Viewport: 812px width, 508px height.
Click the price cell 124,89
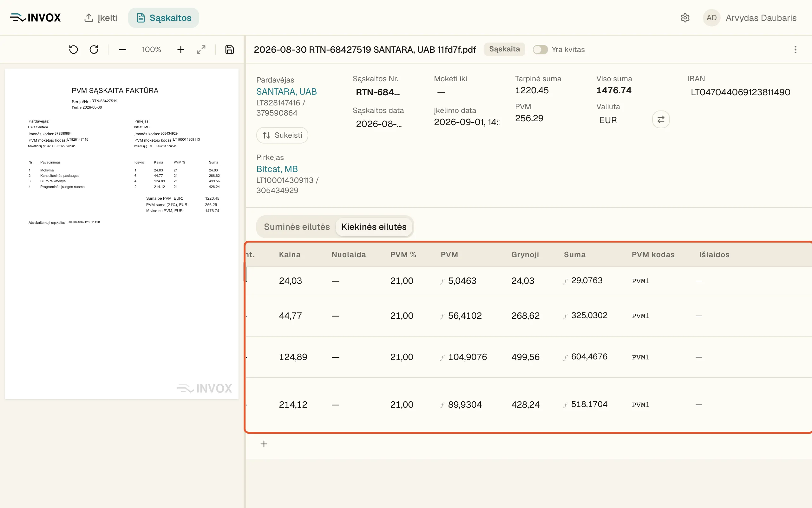[x=293, y=357]
